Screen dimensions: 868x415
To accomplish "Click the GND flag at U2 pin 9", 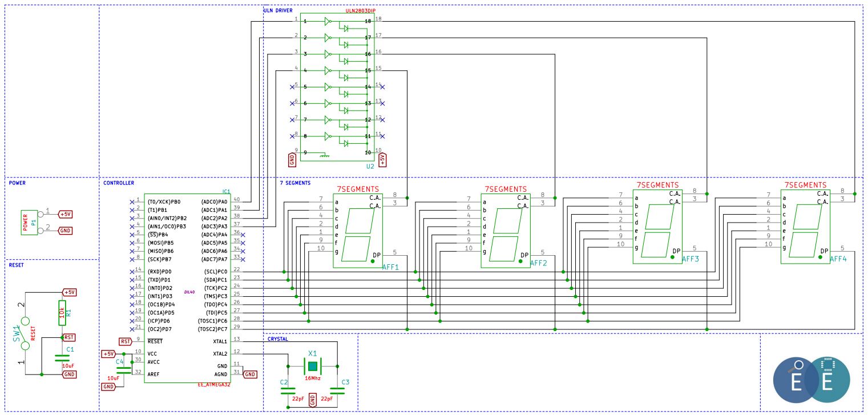I will pyautogui.click(x=292, y=159).
